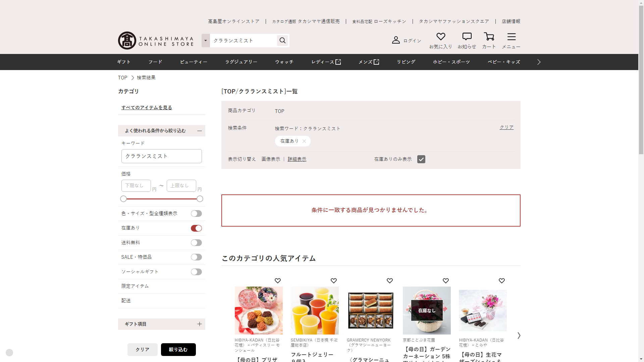
Task: Turn on the SALE・特価品 toggle
Action: coord(196,257)
